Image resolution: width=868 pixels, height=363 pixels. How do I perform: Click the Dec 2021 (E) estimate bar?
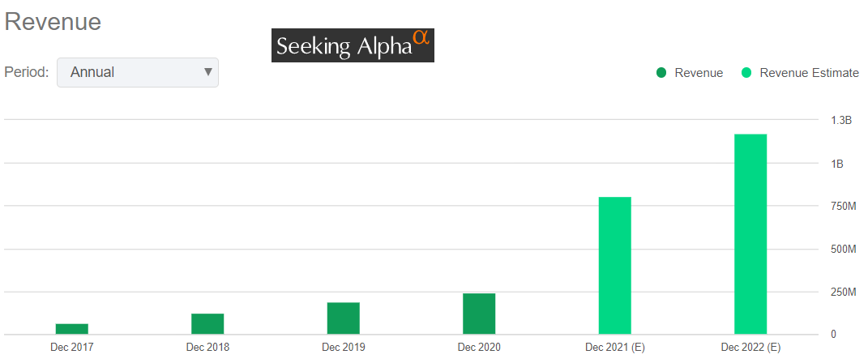pos(614,265)
